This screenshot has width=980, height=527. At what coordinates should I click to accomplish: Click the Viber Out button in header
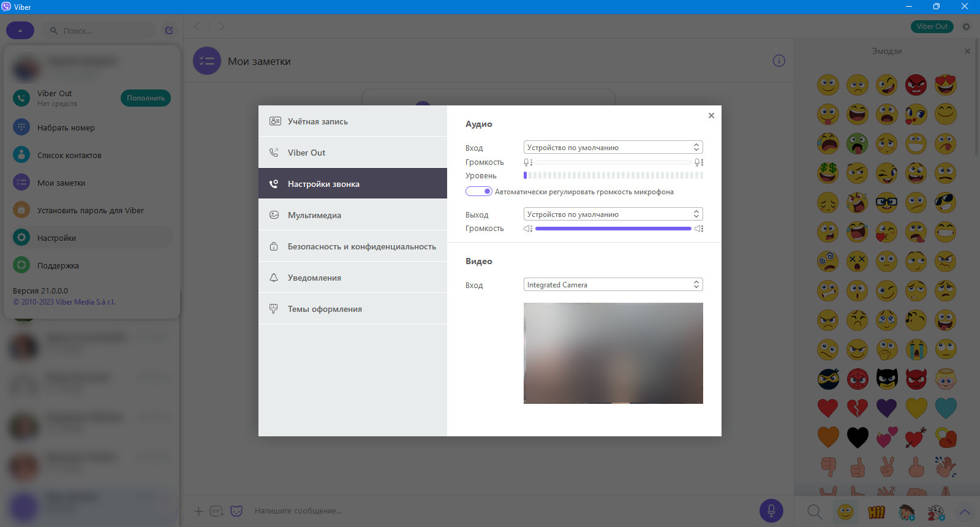coord(932,26)
